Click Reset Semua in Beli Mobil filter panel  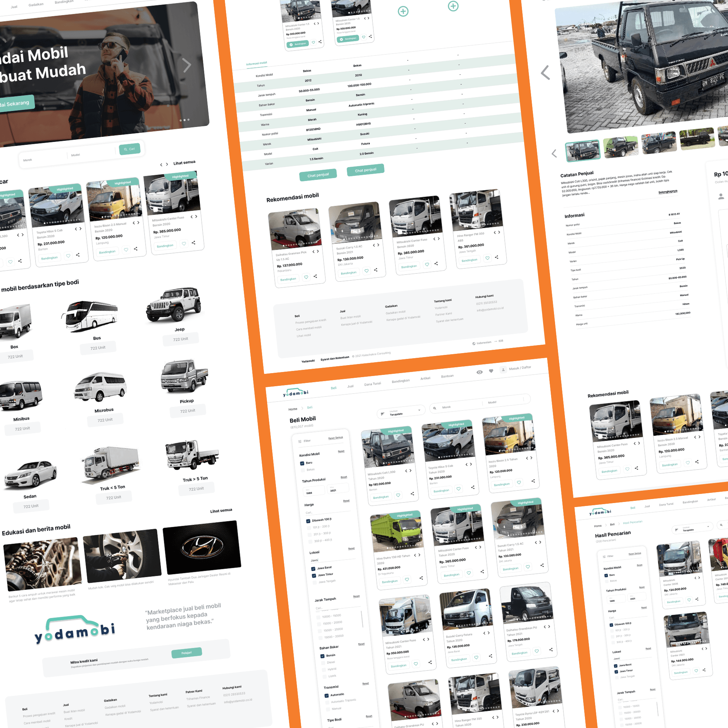tap(335, 438)
